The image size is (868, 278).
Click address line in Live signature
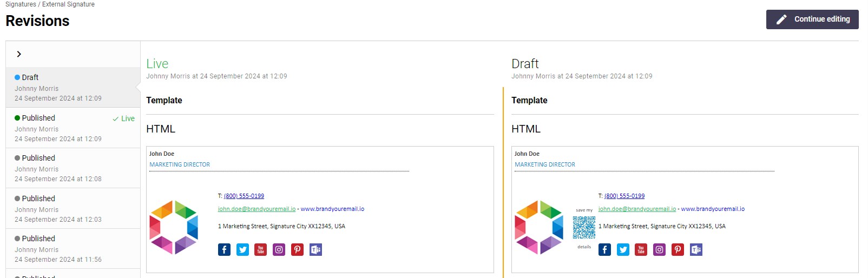281,226
